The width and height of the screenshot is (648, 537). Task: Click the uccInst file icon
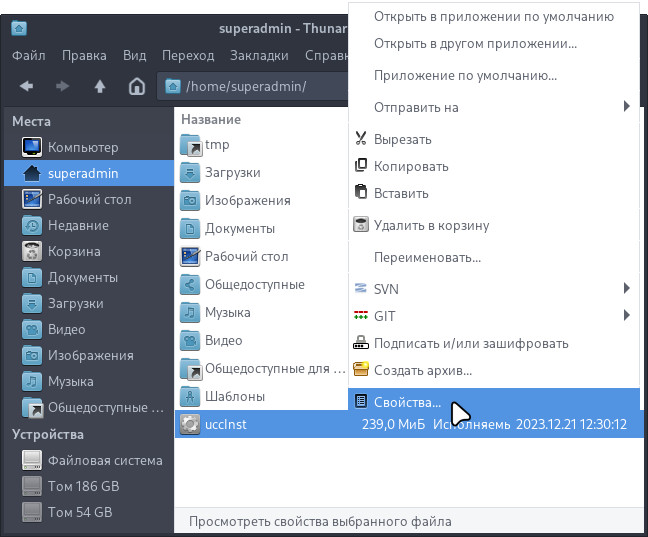(189, 424)
